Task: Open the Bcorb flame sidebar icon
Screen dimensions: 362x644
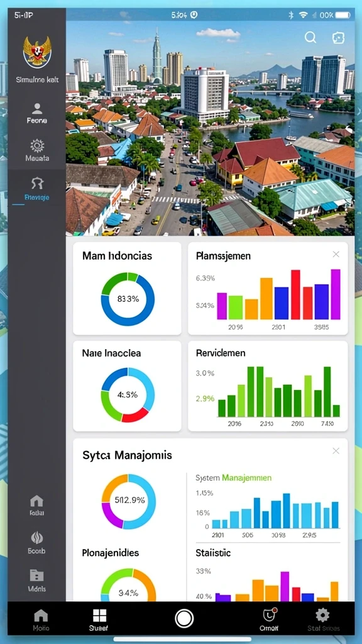Action: 37,542
